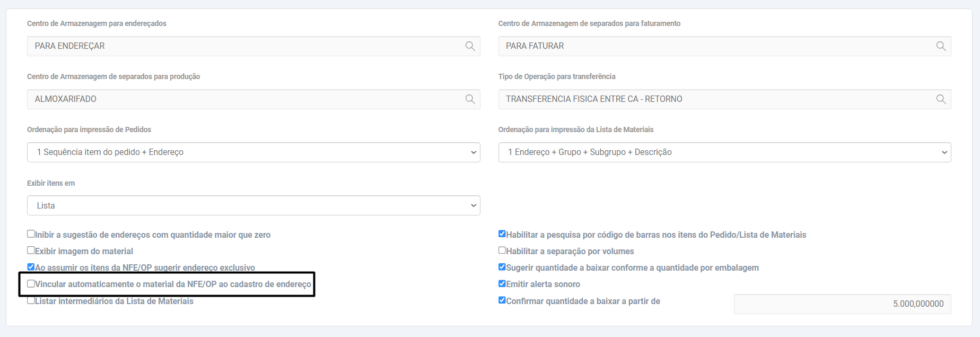Enable Habilitar a separação por volumes
Screen dimensions: 980x337
[x=502, y=250]
